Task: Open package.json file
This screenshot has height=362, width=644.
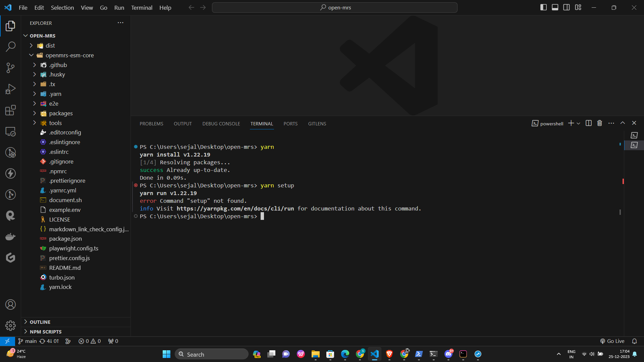Action: pyautogui.click(x=65, y=239)
